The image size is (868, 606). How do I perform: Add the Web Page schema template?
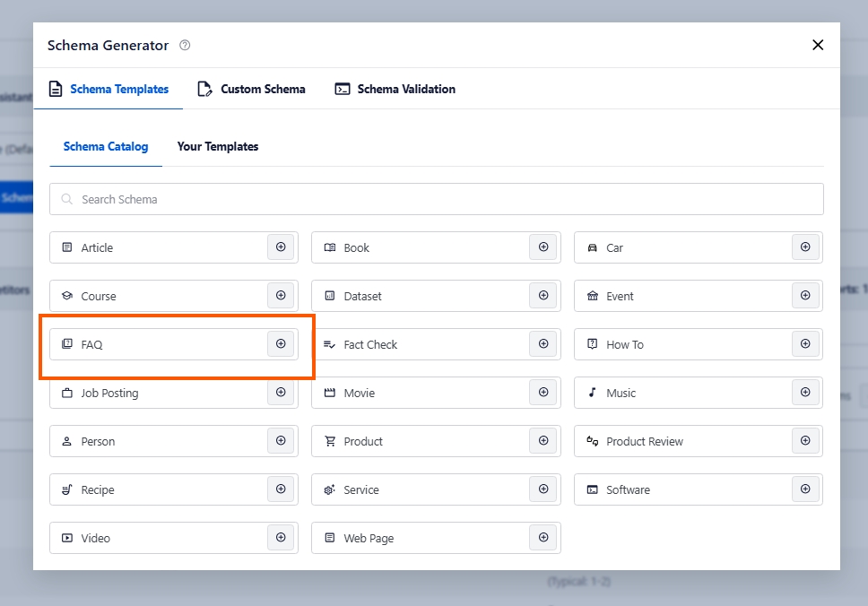(x=543, y=538)
